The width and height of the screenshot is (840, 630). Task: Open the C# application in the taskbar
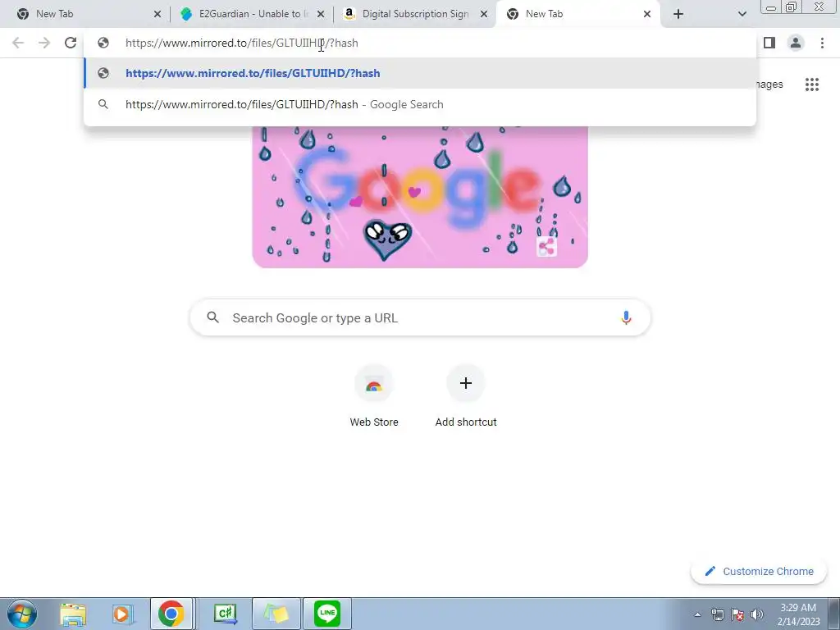[226, 614]
